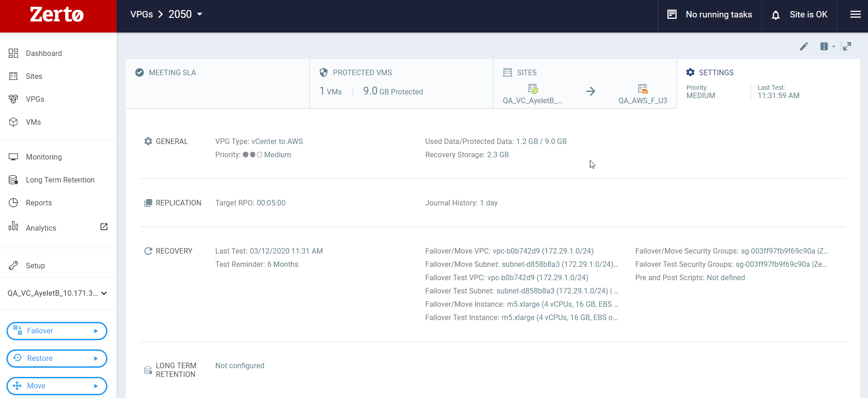Click "9.0 GB Protected" value
The width and height of the screenshot is (868, 398).
tap(393, 91)
